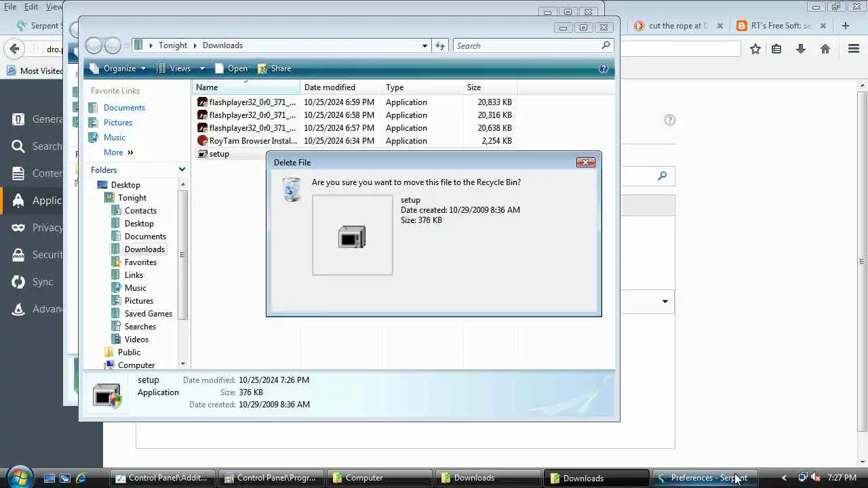
Task: Click the Switch between windows quick launch icon
Action: click(x=65, y=478)
